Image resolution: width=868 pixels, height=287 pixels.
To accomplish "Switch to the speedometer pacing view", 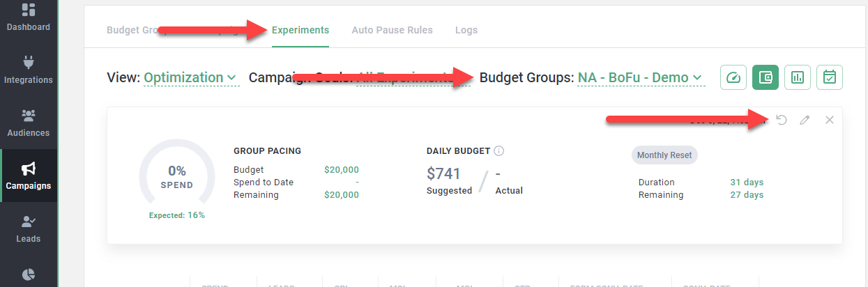I will click(733, 77).
